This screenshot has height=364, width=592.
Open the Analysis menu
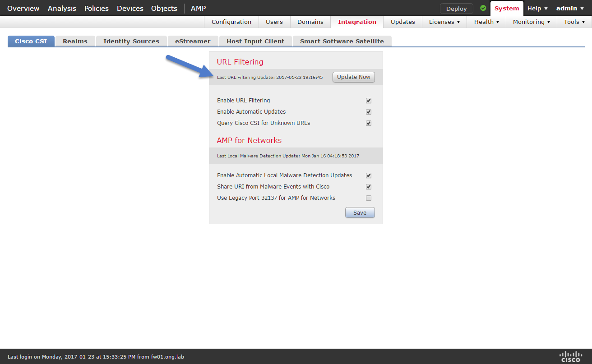pos(62,8)
